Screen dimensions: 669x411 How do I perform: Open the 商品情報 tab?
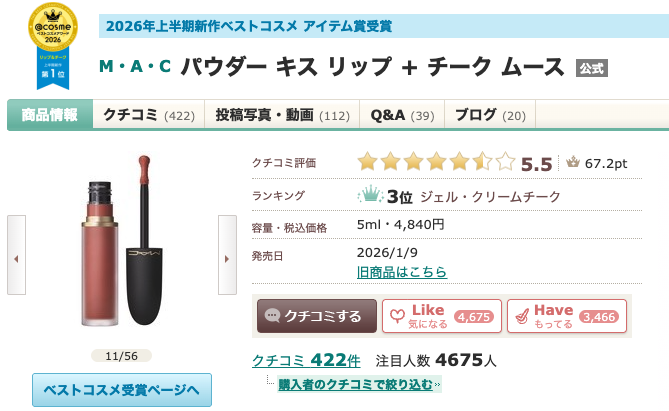point(50,114)
